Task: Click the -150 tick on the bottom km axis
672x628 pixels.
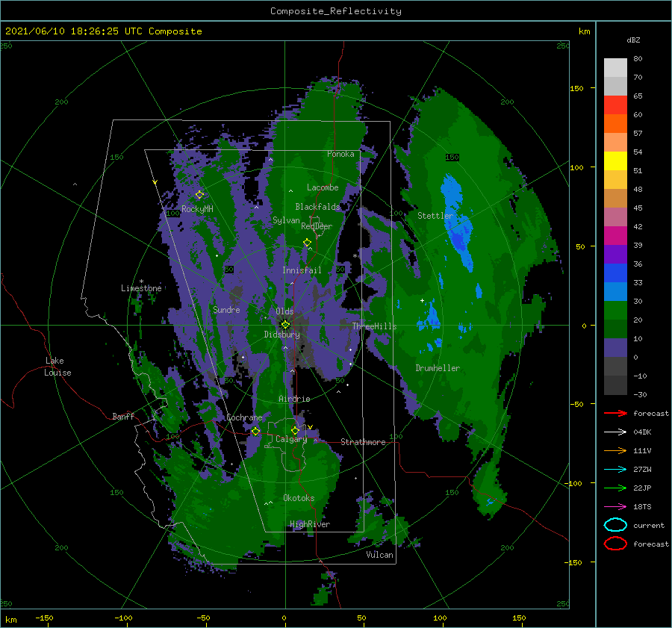Action: 44,618
